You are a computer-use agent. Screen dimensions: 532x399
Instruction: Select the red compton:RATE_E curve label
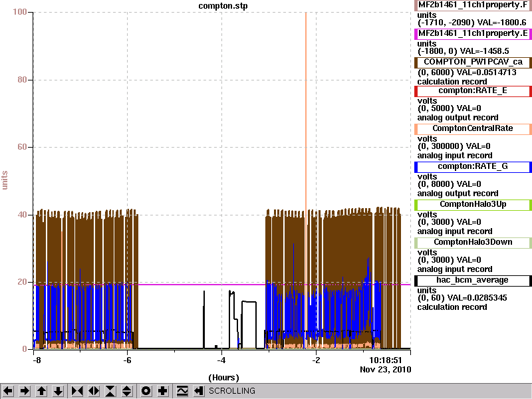pos(473,90)
